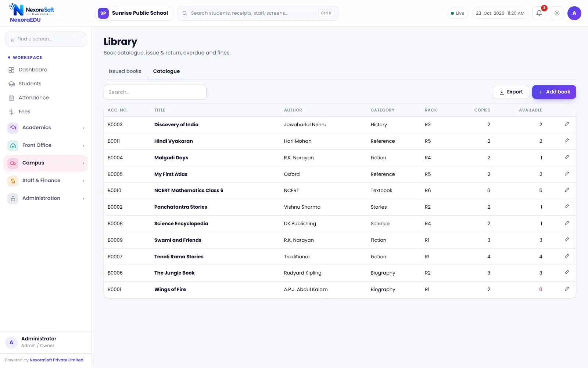Select the Catalogue tab
Image resolution: width=588 pixels, height=368 pixels.
coord(166,71)
